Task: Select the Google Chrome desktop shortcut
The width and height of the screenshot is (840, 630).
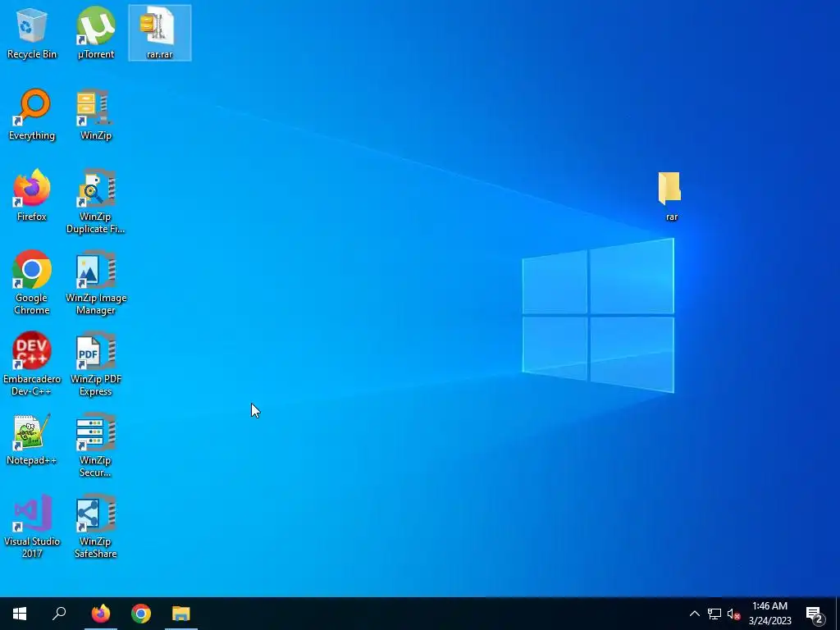Action: (32, 283)
